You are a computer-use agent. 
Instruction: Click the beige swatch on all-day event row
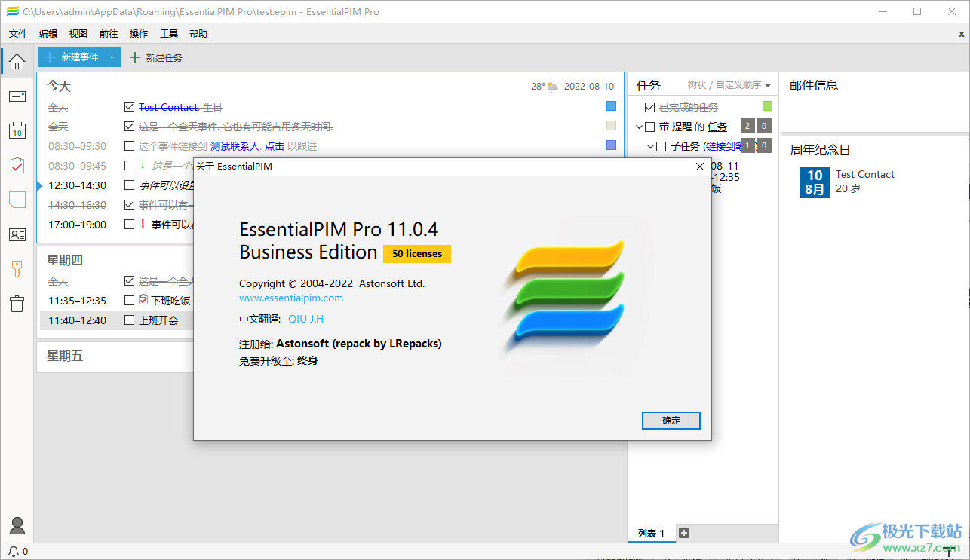(x=612, y=126)
